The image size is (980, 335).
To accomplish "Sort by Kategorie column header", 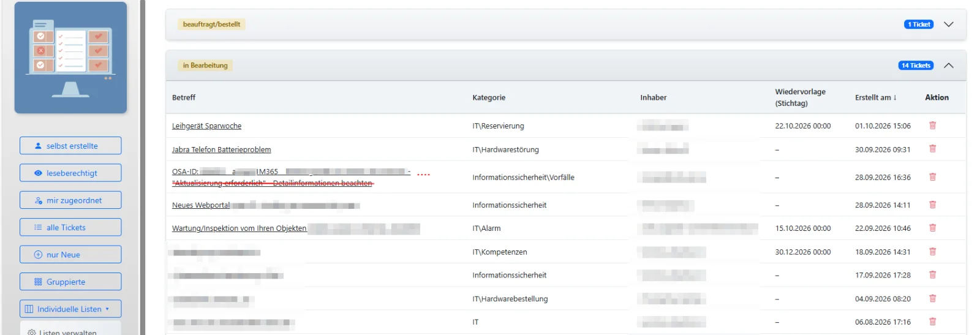I will click(x=489, y=97).
